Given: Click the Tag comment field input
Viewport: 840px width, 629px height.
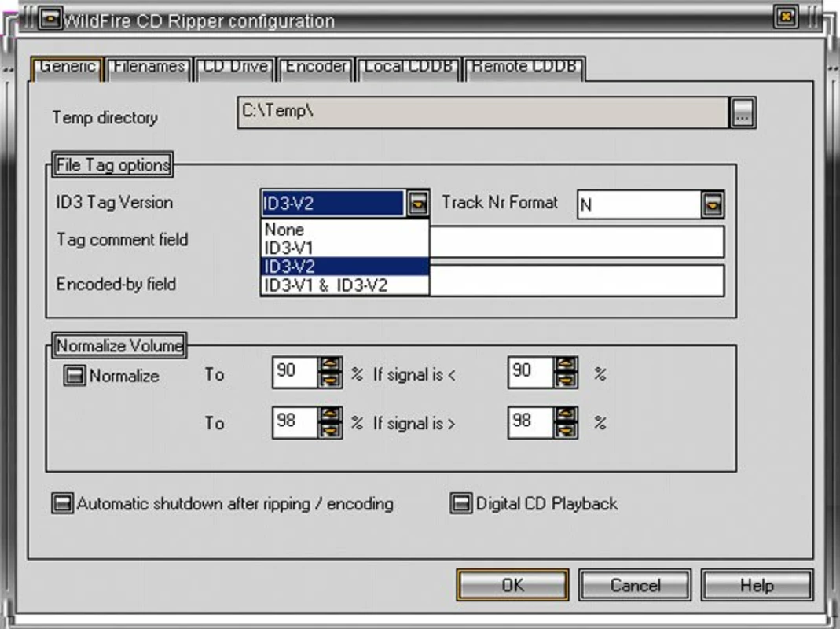Looking at the screenshot, I should coord(577,241).
